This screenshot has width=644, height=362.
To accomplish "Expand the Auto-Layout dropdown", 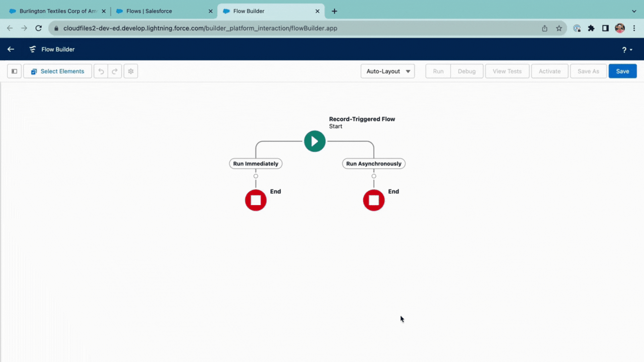I will (x=387, y=71).
